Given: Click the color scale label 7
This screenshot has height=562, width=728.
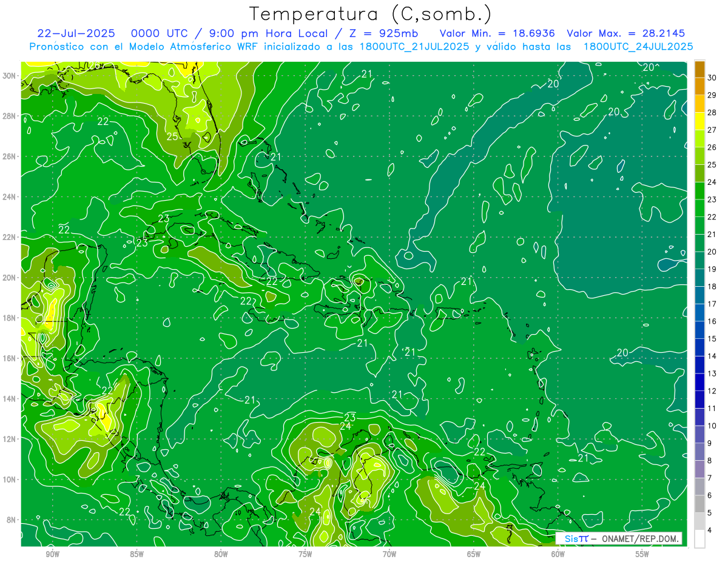Looking at the screenshot, I should click(710, 478).
